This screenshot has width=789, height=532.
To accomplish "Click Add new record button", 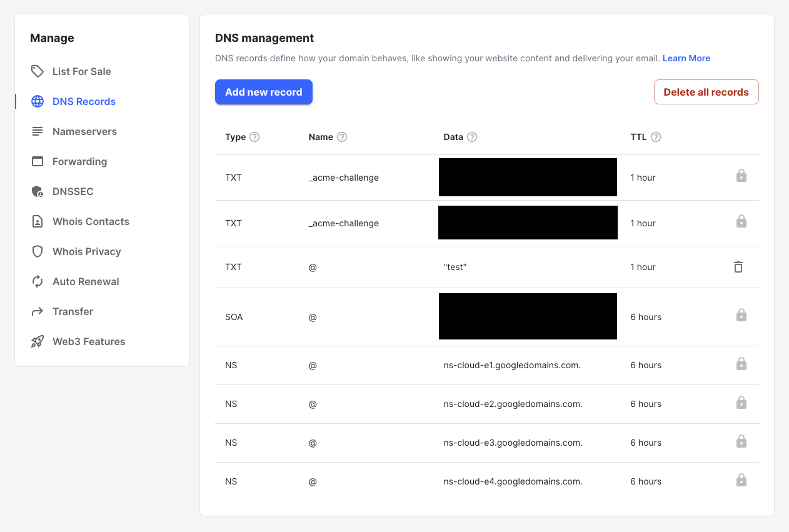I will pos(263,92).
